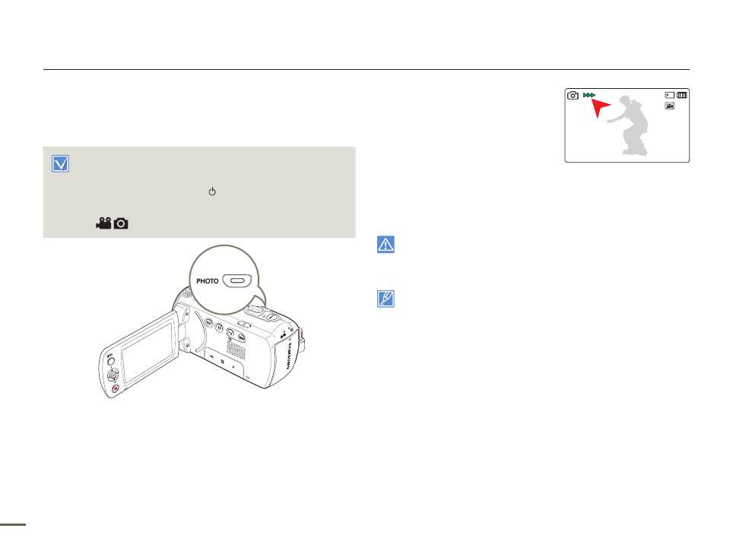Select the photo camera mode icon

coord(121,223)
